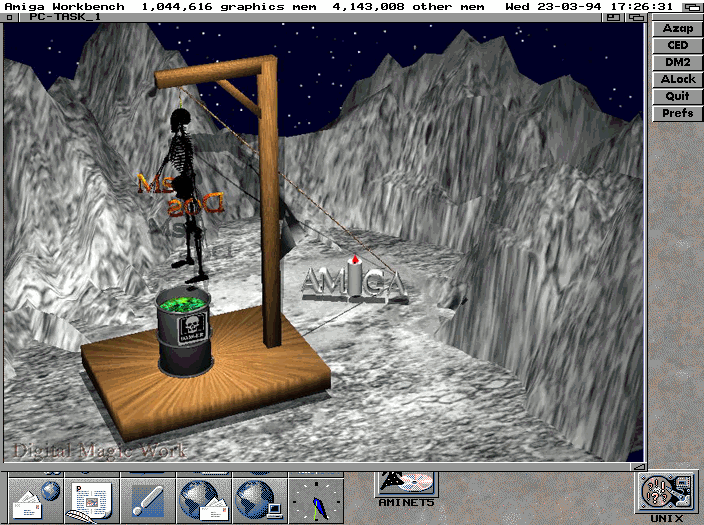Image resolution: width=704 pixels, height=525 pixels.
Task: Open the globe with letter icon
Action: point(204,500)
